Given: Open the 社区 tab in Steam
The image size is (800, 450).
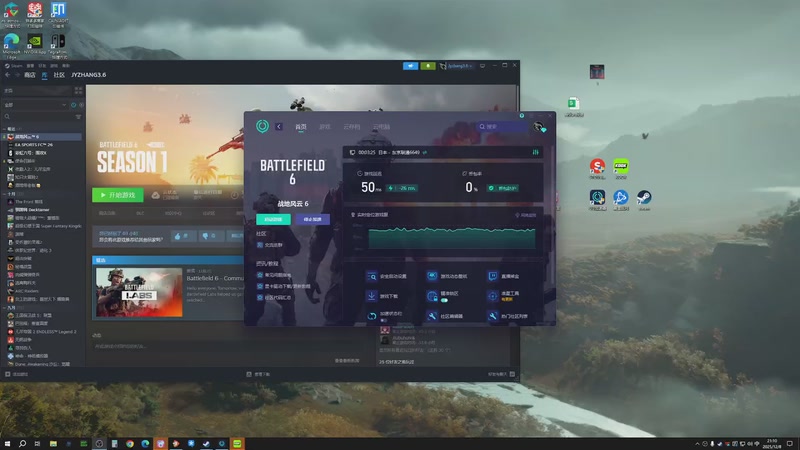Looking at the screenshot, I should 59,75.
